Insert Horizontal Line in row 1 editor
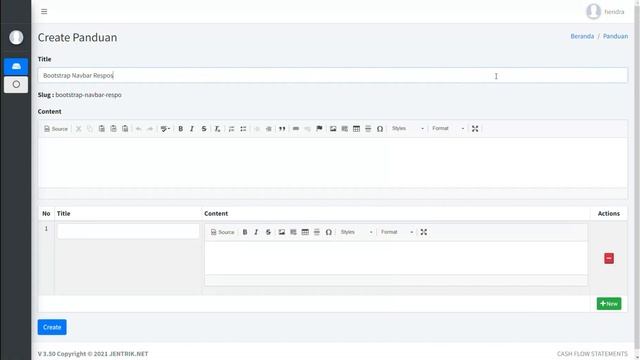 tap(317, 232)
